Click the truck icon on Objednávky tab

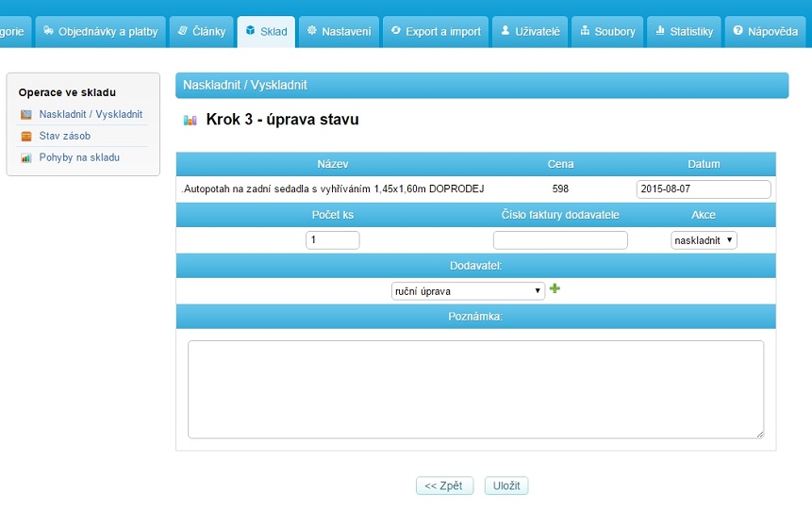tap(48, 31)
